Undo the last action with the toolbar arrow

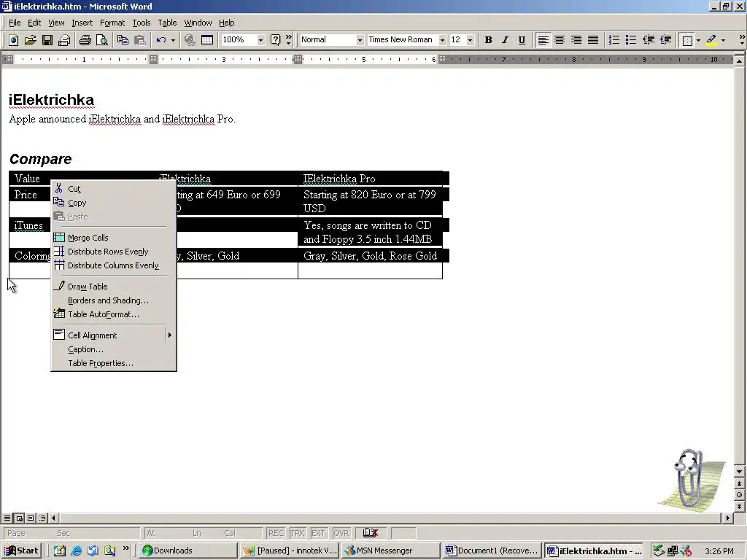pos(161,40)
